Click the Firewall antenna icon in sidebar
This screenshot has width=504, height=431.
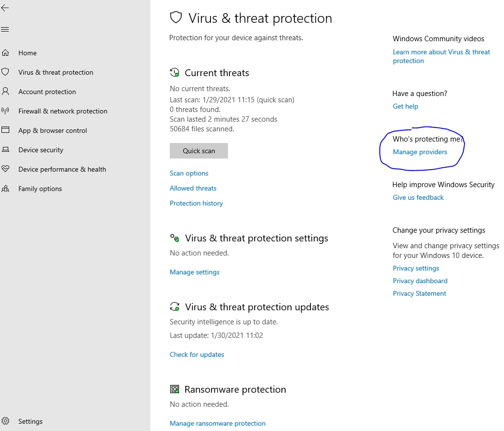5,111
